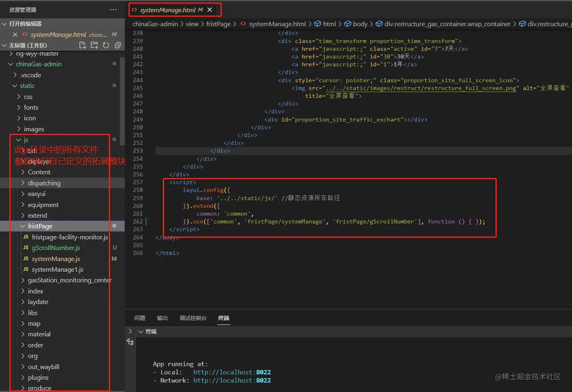This screenshot has height=392, width=572.
Task: Expand the org folder
Action: click(x=23, y=356)
